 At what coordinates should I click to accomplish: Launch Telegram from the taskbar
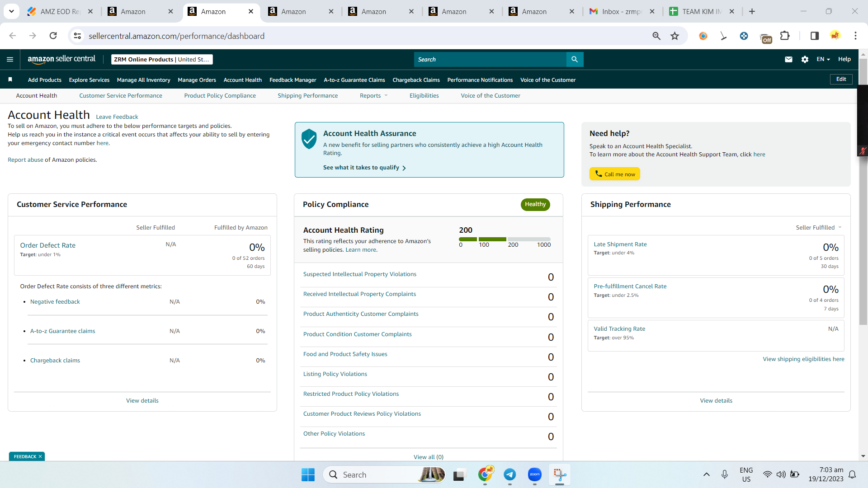(x=510, y=474)
